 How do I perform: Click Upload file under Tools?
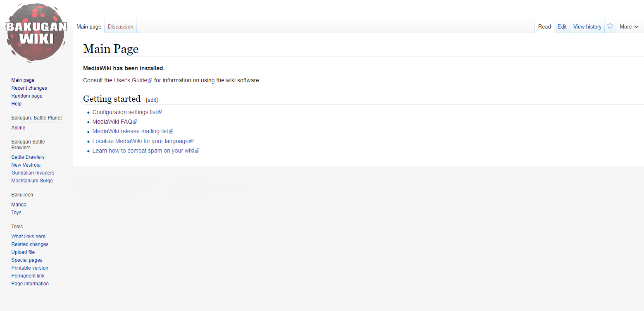23,252
